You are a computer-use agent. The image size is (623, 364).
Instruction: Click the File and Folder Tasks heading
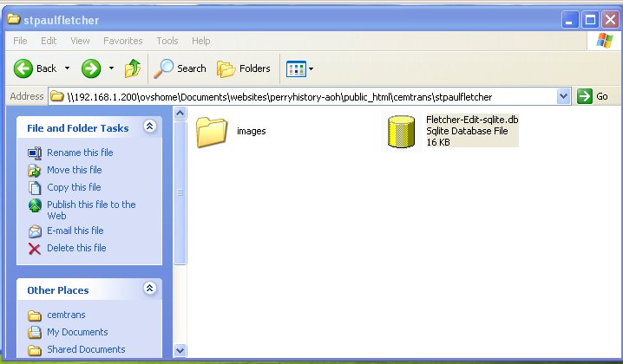pos(78,128)
